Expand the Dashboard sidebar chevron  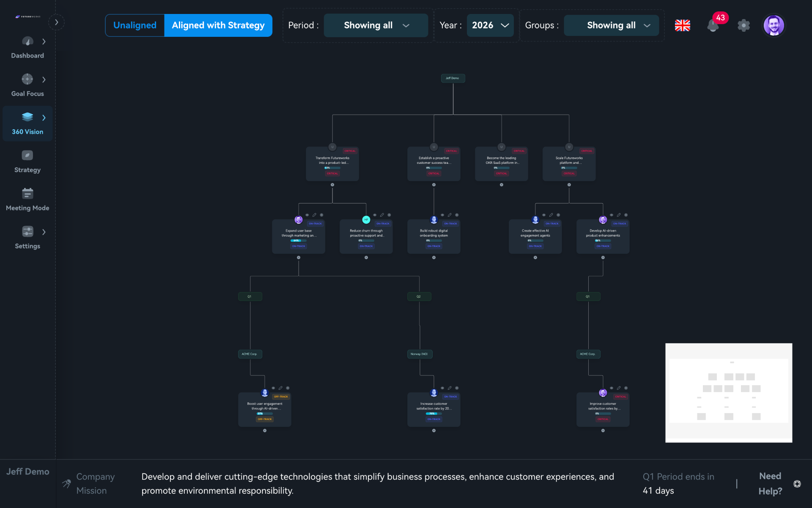click(44, 41)
